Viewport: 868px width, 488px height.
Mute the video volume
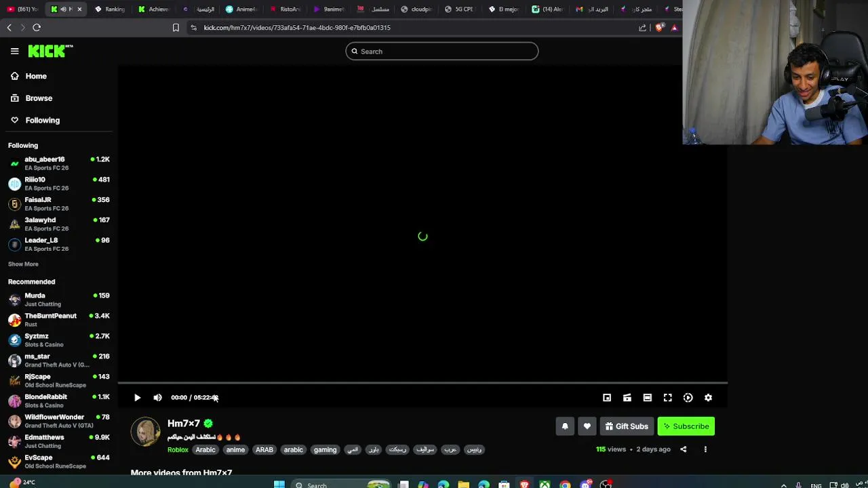[157, 398]
